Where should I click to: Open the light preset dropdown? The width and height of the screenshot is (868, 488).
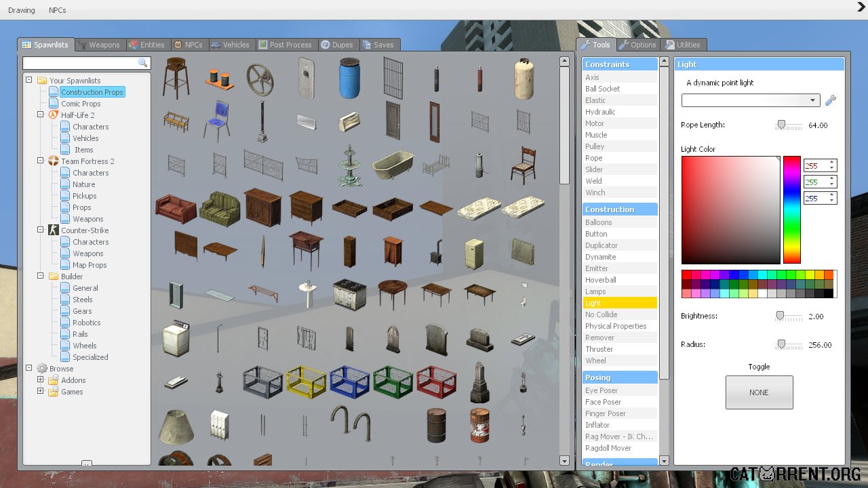[751, 100]
